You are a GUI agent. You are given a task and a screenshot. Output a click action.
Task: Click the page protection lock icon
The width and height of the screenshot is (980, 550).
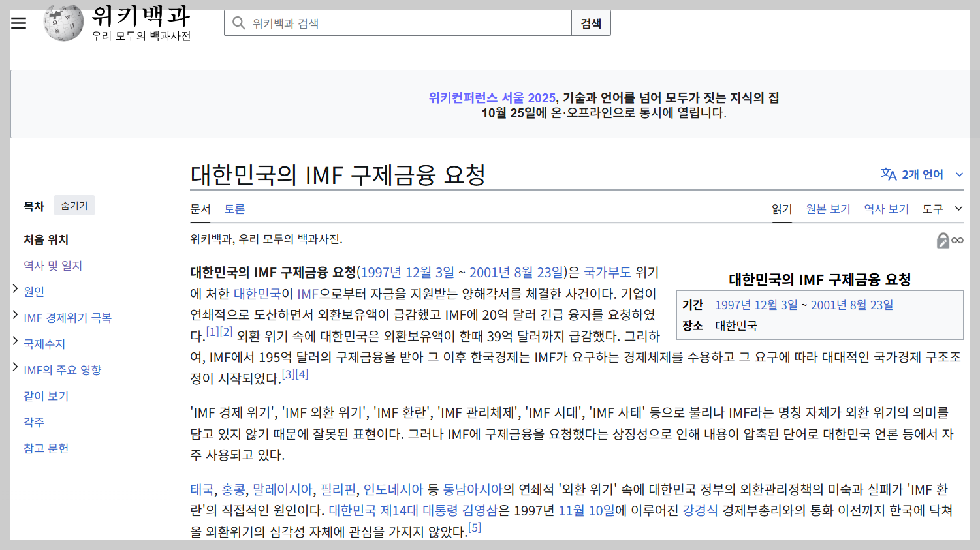pyautogui.click(x=942, y=240)
